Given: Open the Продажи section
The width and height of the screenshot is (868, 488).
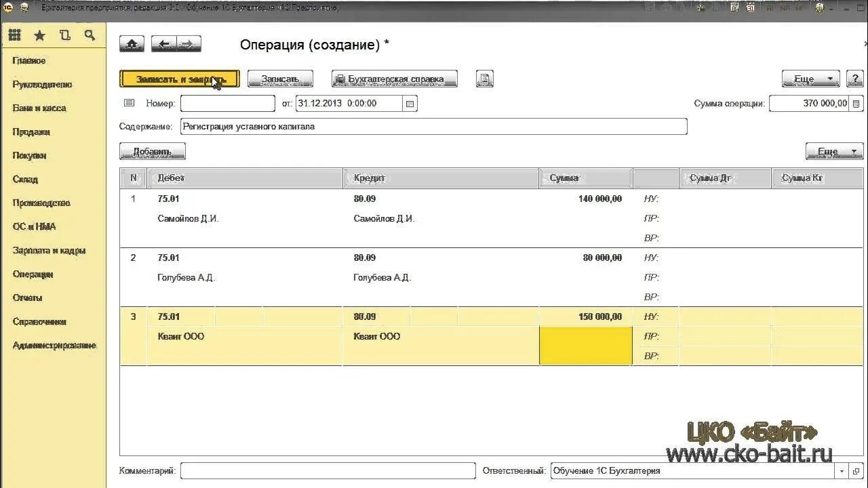Looking at the screenshot, I should pyautogui.click(x=31, y=131).
